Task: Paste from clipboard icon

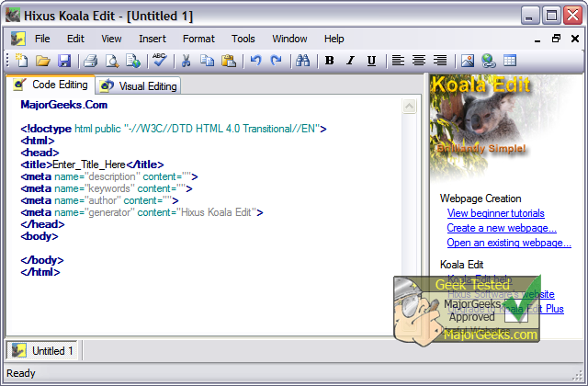Action: 229,61
